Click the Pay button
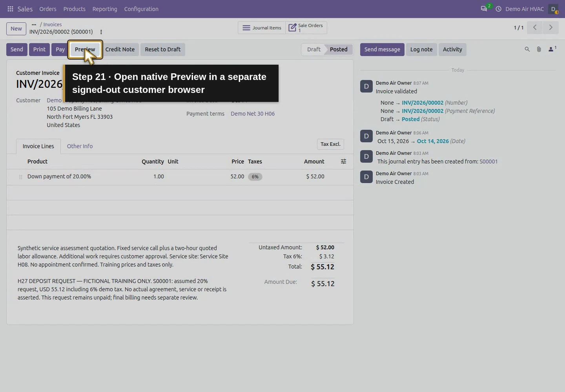 point(60,49)
